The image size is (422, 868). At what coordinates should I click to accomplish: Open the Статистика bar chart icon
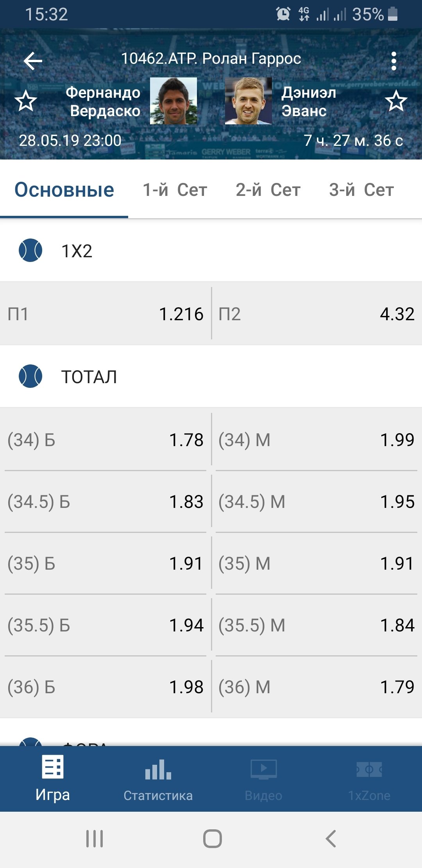[x=158, y=769]
